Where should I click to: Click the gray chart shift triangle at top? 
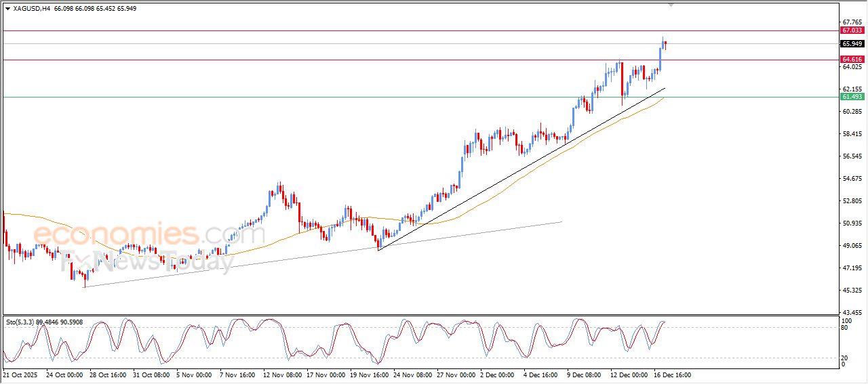click(671, 5)
